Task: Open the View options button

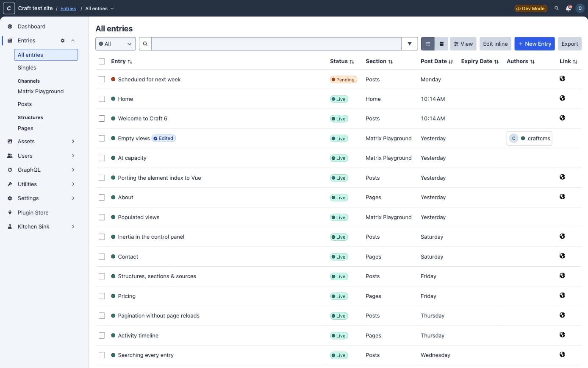Action: pyautogui.click(x=463, y=44)
